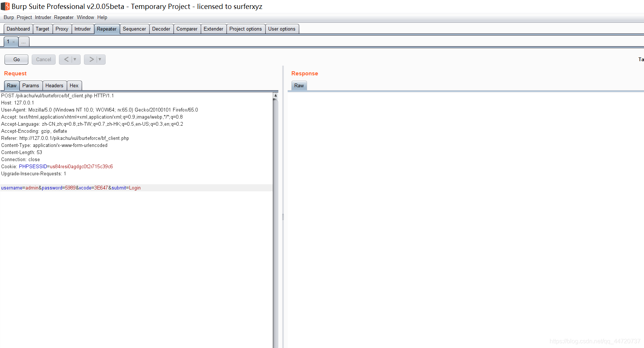Click the Upgrade-Insecure-Requests: 1 line
The width and height of the screenshot is (644, 348).
34,173
